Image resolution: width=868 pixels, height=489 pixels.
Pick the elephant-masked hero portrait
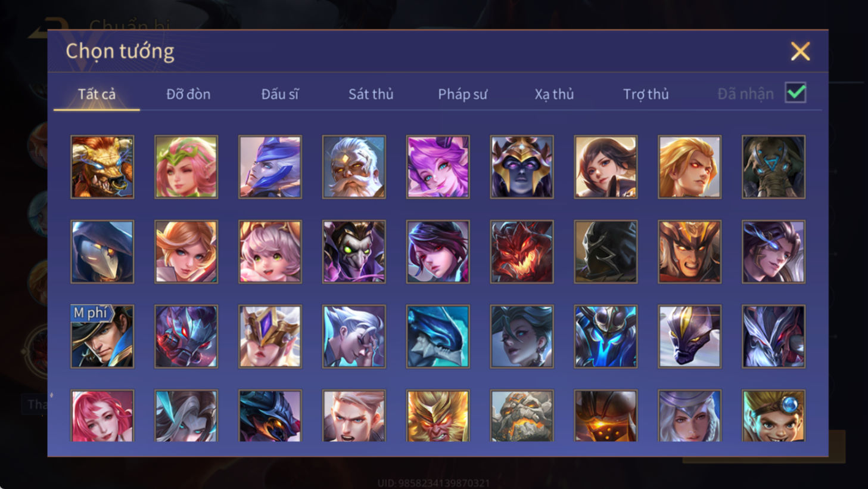(x=773, y=167)
